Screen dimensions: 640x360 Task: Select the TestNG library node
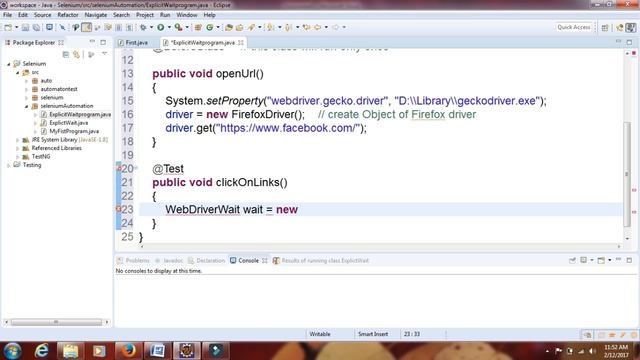(41, 157)
